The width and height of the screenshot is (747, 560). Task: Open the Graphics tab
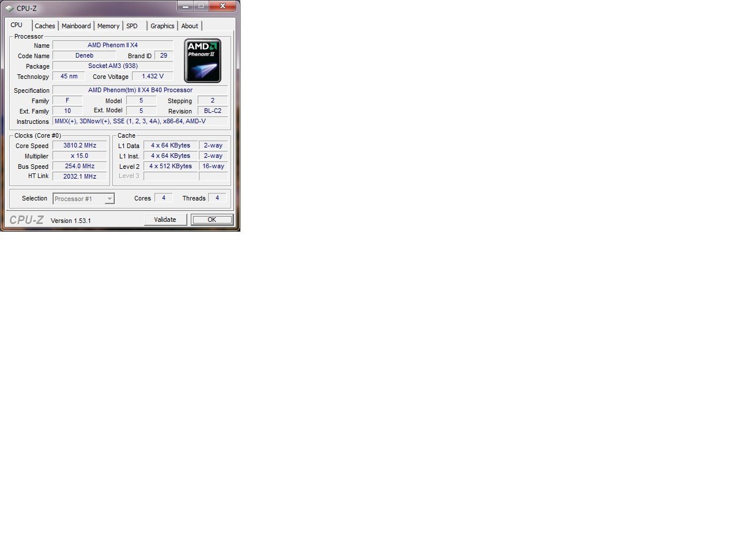163,26
